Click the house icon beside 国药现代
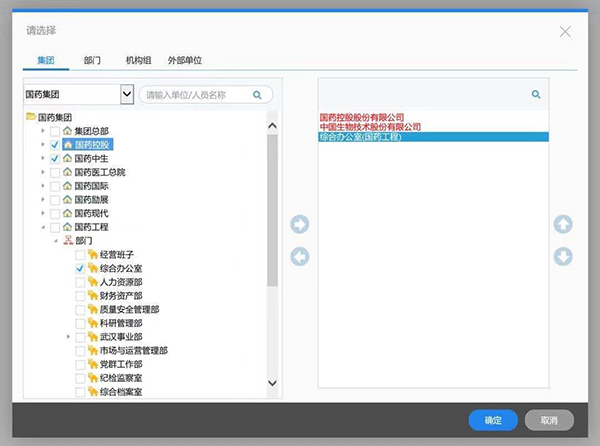 (67, 213)
